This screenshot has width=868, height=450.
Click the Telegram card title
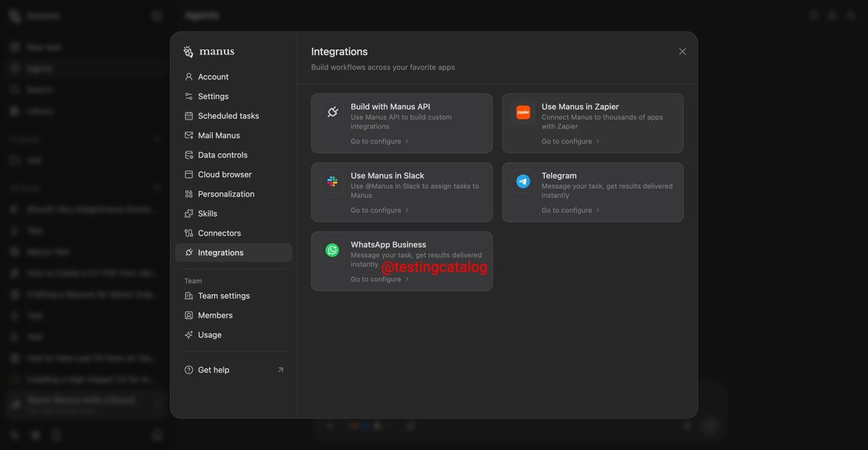tap(559, 175)
